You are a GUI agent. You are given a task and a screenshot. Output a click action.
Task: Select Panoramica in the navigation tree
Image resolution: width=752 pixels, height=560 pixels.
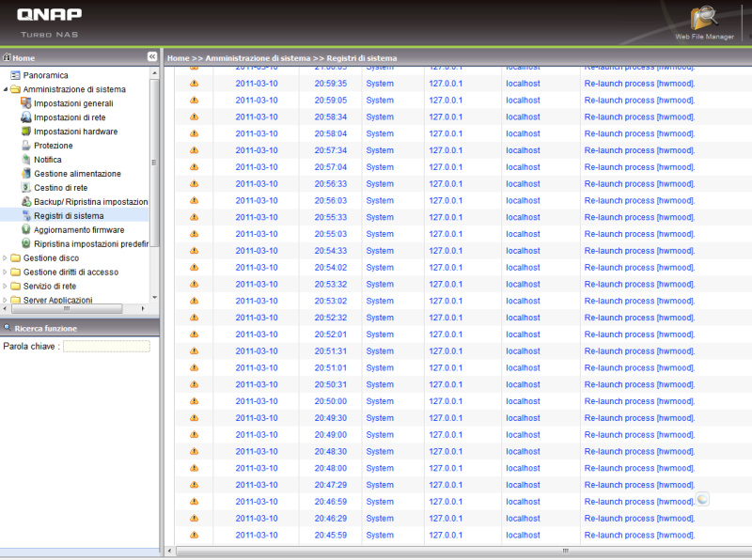[x=45, y=75]
